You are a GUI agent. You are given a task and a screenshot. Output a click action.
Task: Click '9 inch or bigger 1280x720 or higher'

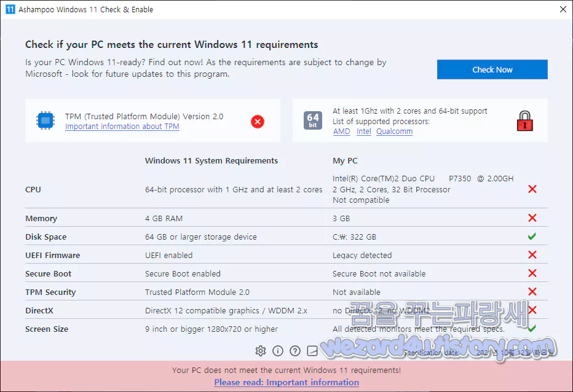pyautogui.click(x=211, y=329)
